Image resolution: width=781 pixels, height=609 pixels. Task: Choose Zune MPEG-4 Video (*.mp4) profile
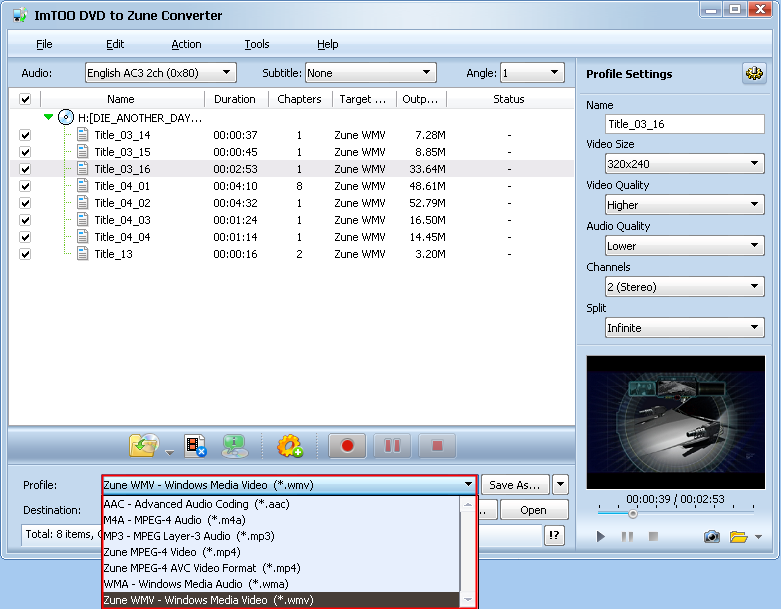pyautogui.click(x=281, y=552)
